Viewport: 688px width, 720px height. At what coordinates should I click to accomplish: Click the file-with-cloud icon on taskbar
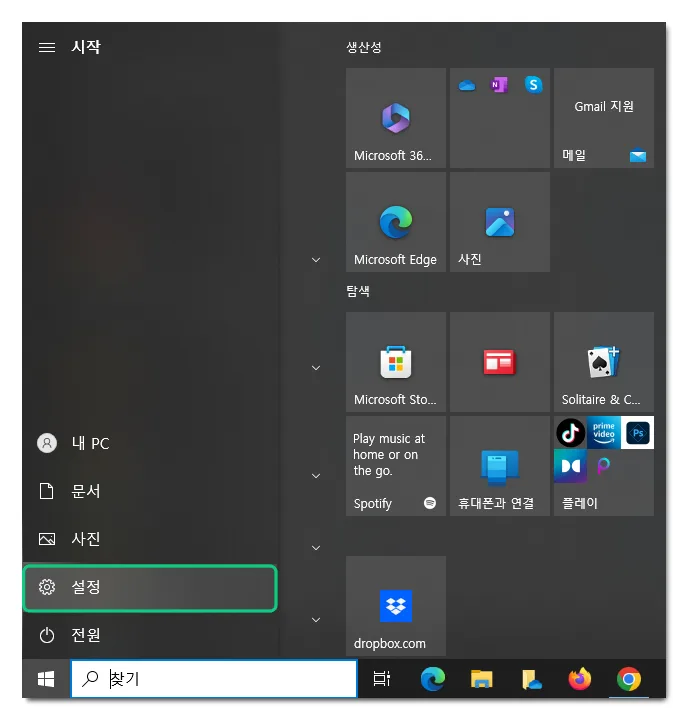tap(531, 679)
